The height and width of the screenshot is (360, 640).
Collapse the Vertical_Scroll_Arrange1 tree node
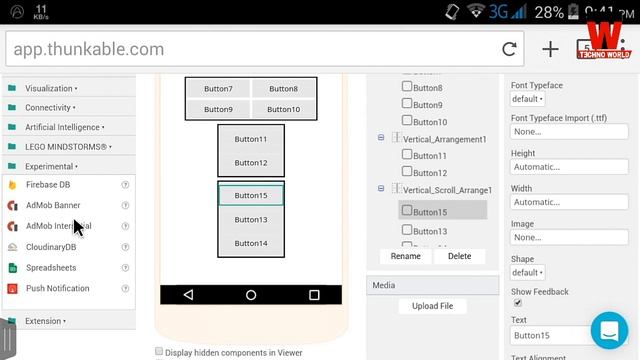click(381, 189)
